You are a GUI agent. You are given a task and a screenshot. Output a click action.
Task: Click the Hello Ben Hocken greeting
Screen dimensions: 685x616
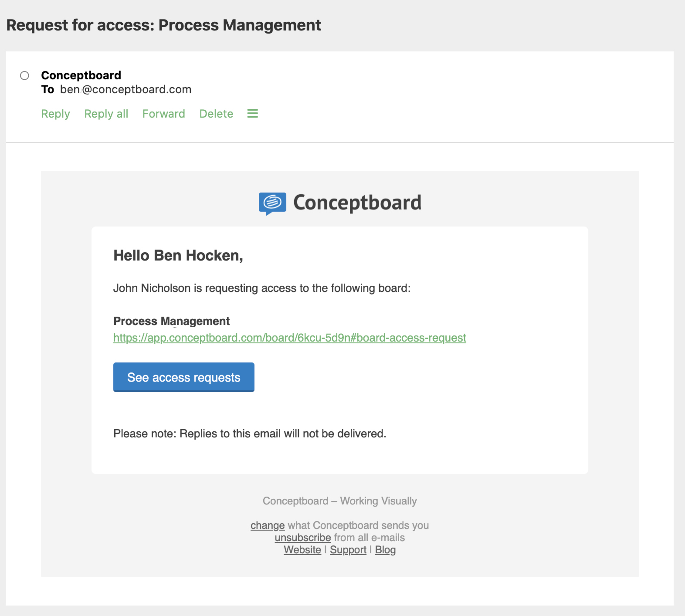coord(178,255)
